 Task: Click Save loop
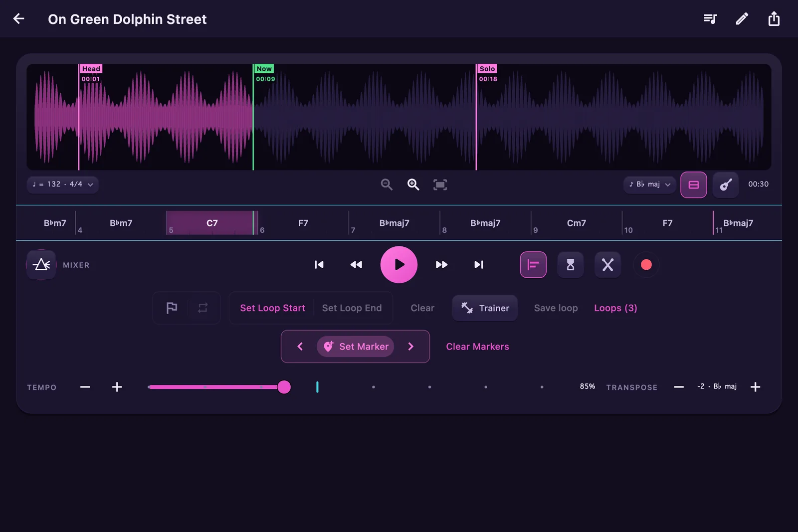point(556,308)
